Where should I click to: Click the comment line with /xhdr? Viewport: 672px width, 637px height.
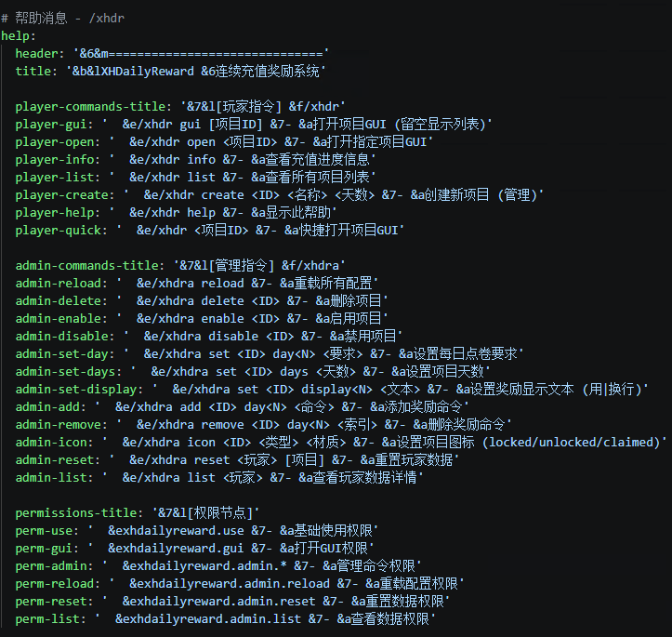coord(62,19)
